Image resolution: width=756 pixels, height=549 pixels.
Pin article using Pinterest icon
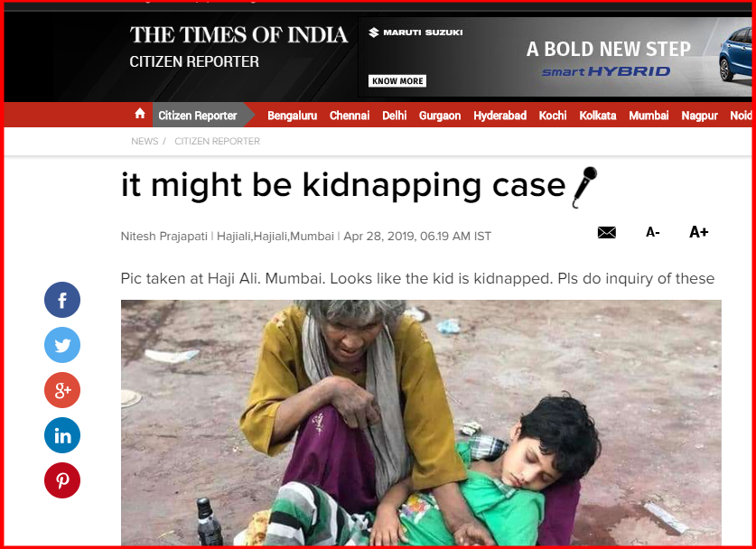(62, 480)
